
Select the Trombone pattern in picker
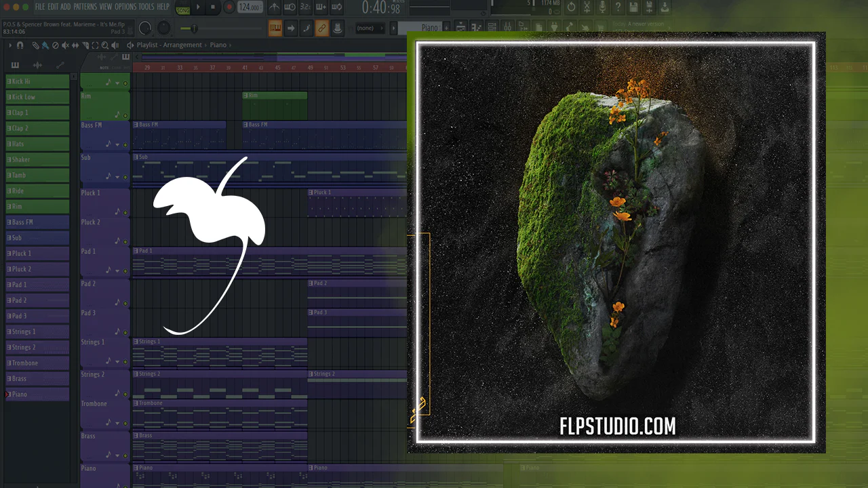pyautogui.click(x=37, y=363)
